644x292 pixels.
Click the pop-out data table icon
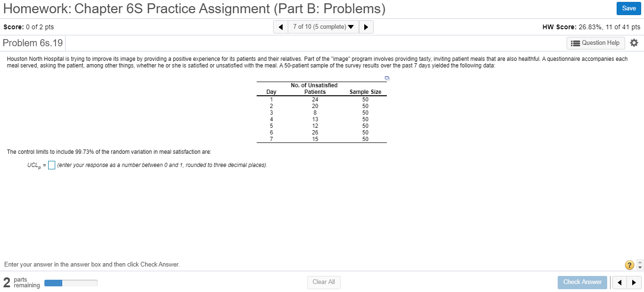click(x=387, y=78)
